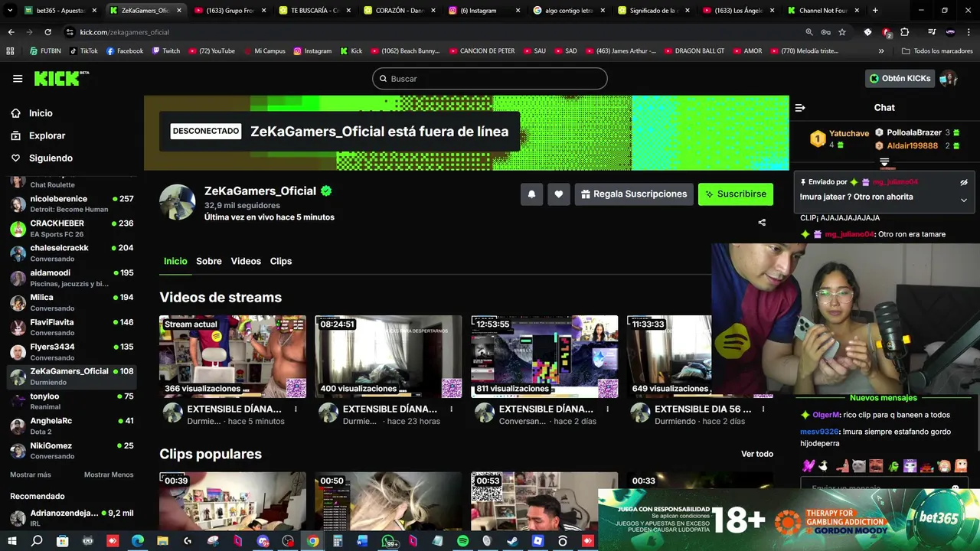Viewport: 980px width, 551px height.
Task: Select CRACKHEBER channel in sidebar
Action: pos(72,228)
